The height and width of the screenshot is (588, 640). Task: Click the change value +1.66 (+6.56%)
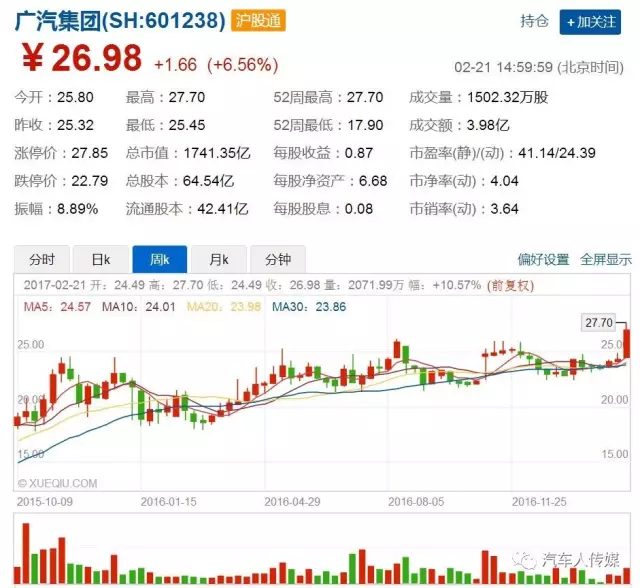pyautogui.click(x=216, y=65)
